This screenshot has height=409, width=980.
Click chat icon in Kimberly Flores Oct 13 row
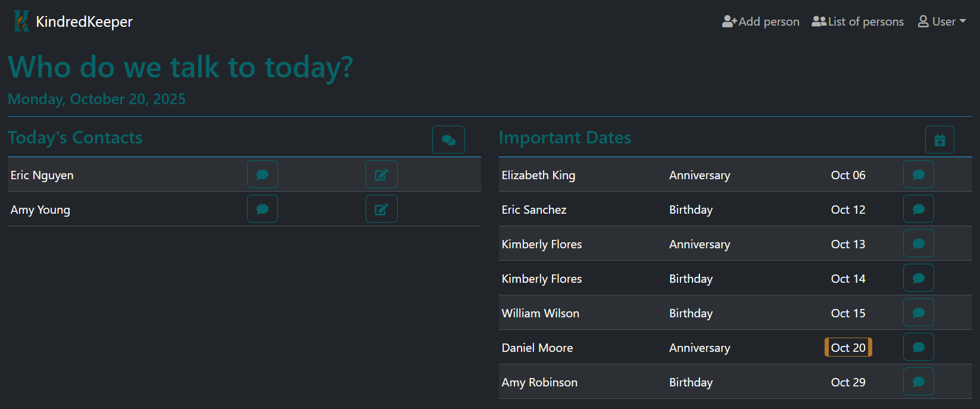[918, 243]
